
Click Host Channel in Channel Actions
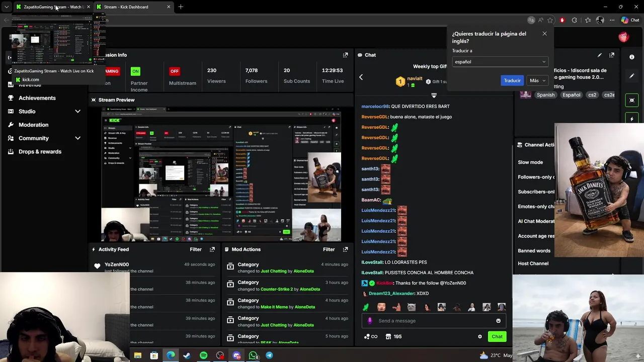click(533, 263)
